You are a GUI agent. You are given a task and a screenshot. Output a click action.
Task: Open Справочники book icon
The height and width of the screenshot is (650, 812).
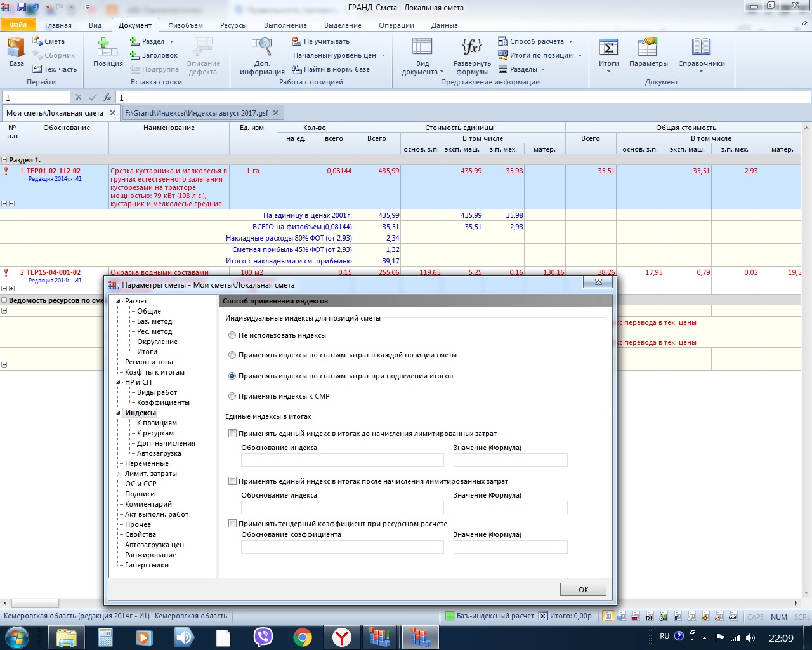[701, 52]
